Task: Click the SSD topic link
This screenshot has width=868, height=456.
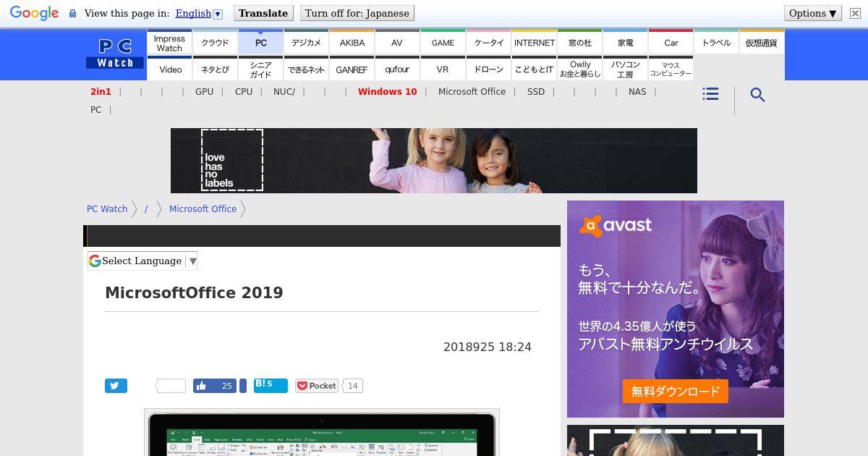Action: point(536,92)
